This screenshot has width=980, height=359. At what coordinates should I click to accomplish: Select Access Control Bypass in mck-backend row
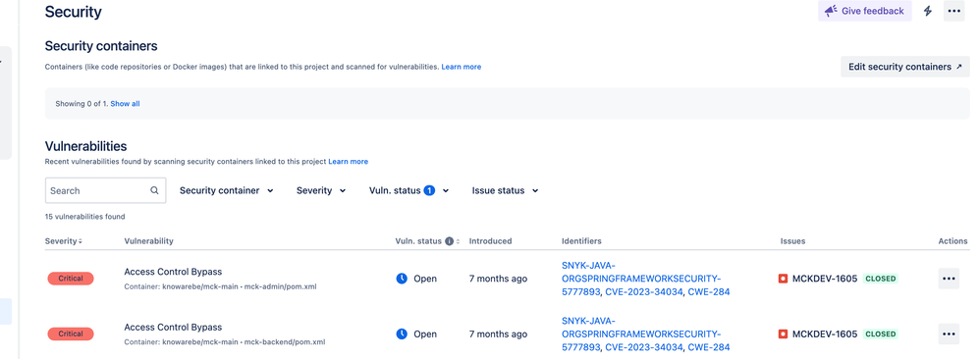tap(173, 328)
